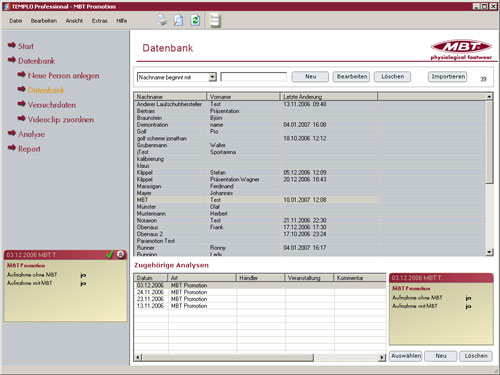Go to the Analyse section
The width and height of the screenshot is (500, 375).
click(31, 134)
